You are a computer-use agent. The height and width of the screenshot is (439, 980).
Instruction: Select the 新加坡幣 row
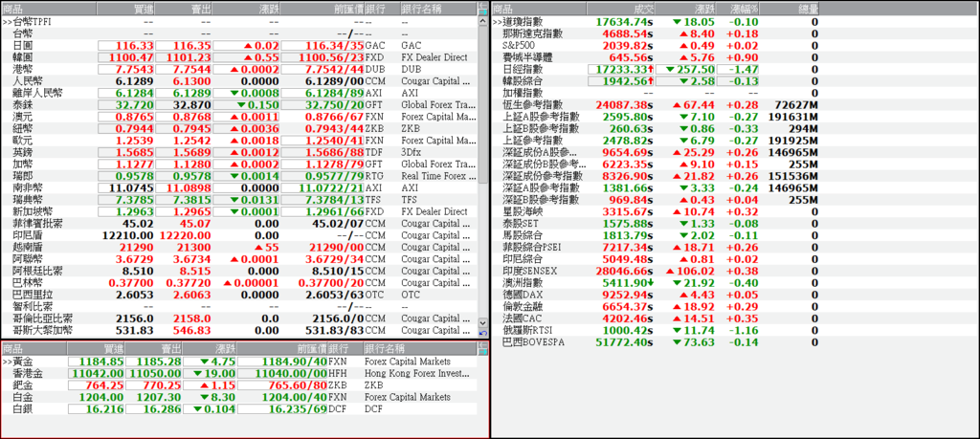[239, 211]
